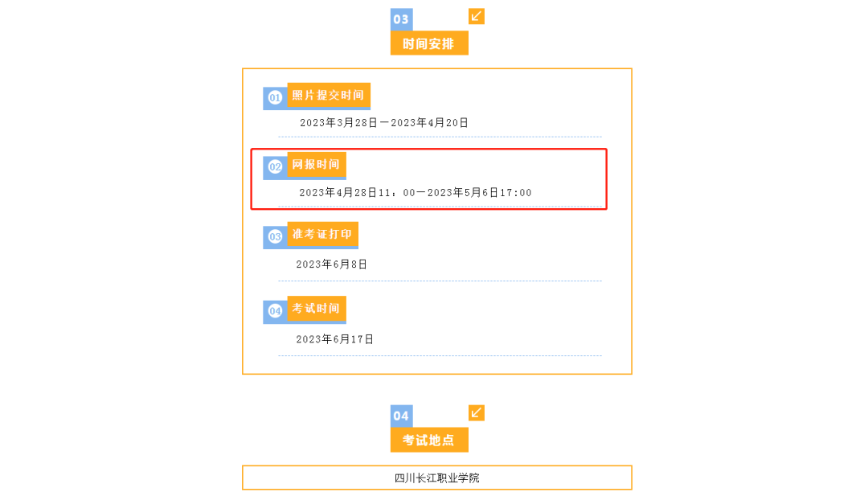Click the arrow icon beside 时间安排 header

(x=477, y=16)
